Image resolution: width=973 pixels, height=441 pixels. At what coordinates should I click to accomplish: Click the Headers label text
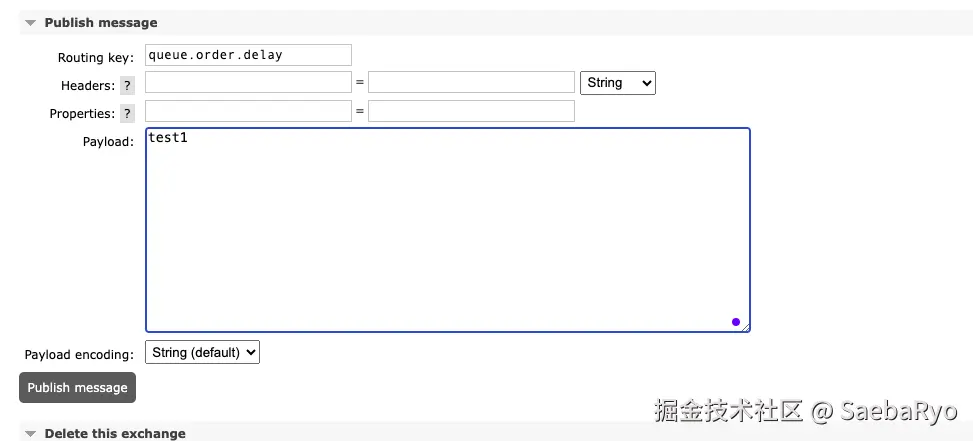pyautogui.click(x=87, y=86)
